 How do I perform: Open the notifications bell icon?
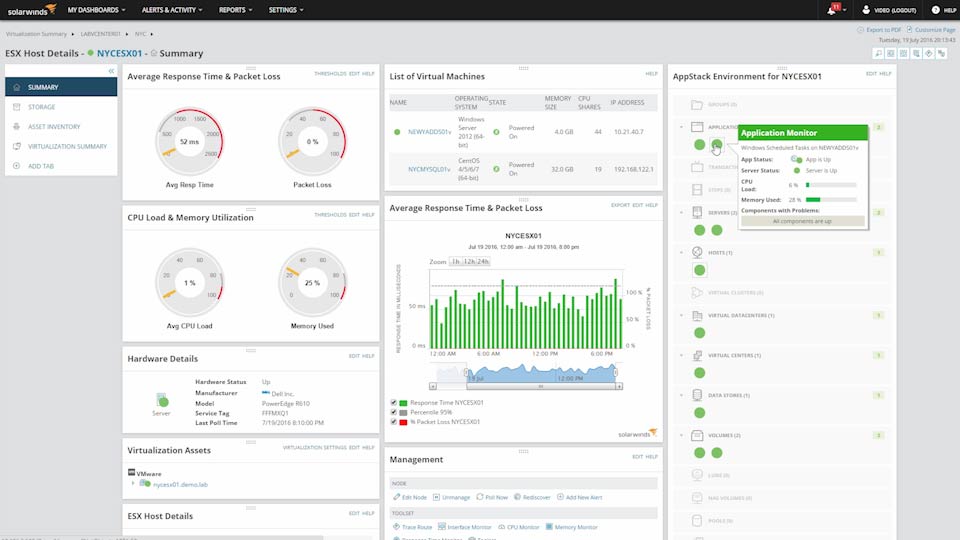click(x=831, y=10)
